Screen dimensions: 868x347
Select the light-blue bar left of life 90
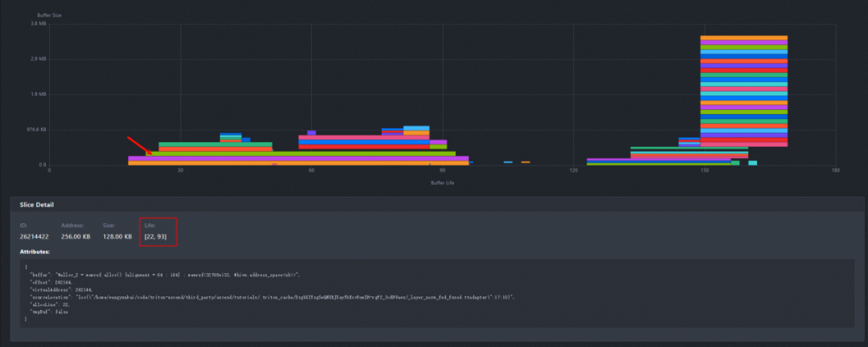pos(416,128)
